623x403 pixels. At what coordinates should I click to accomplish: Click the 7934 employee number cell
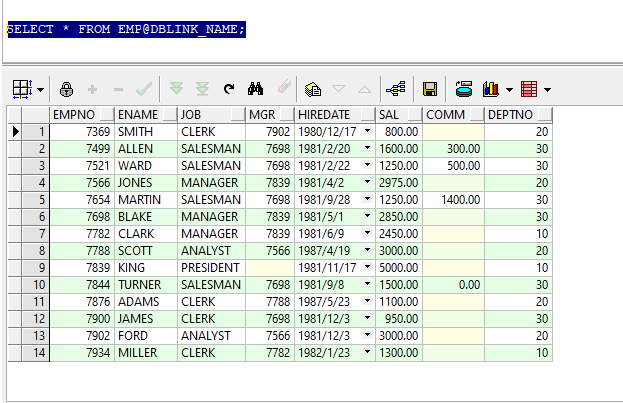click(x=82, y=353)
